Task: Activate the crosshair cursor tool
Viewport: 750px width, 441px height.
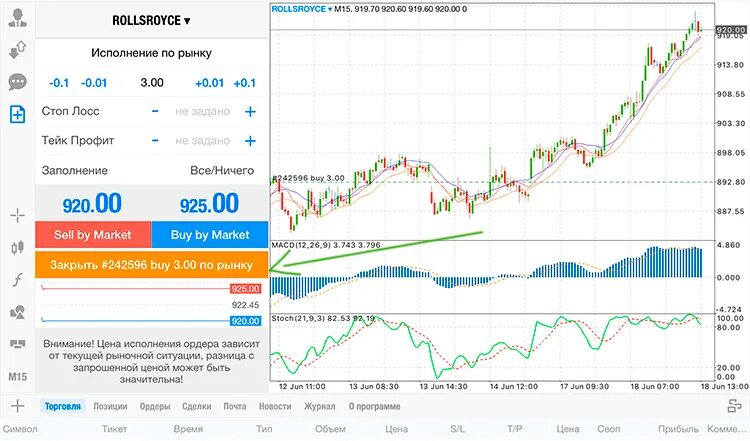Action: [x=18, y=215]
